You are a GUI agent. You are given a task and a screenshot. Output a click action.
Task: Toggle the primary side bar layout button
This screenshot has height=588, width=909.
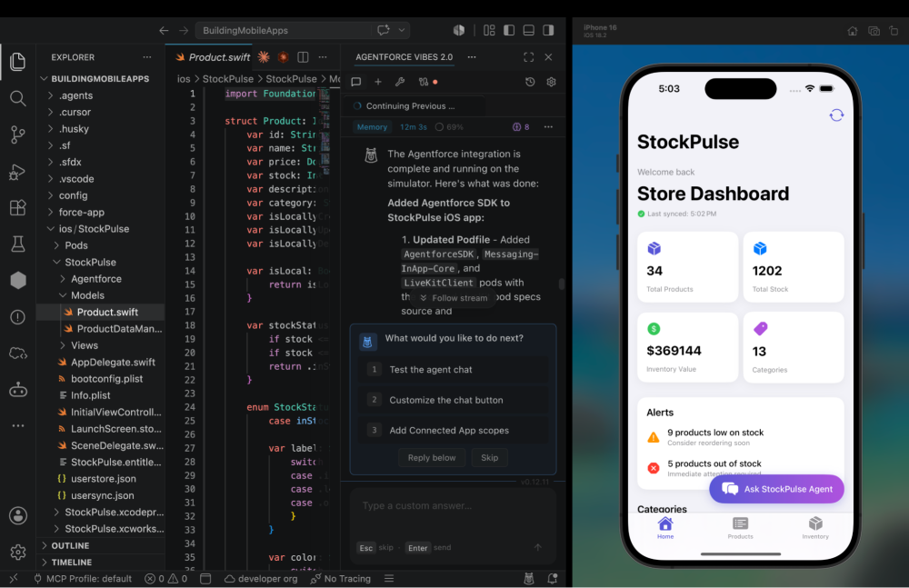point(509,30)
